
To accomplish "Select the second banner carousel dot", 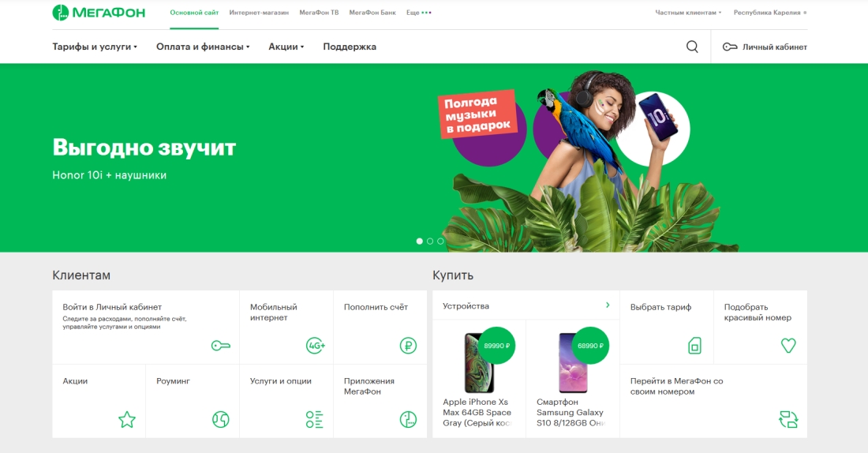I will pyautogui.click(x=430, y=241).
